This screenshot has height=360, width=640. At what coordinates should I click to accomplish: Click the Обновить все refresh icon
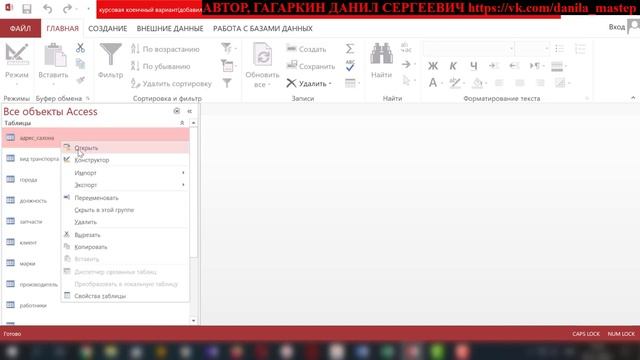coord(262,54)
